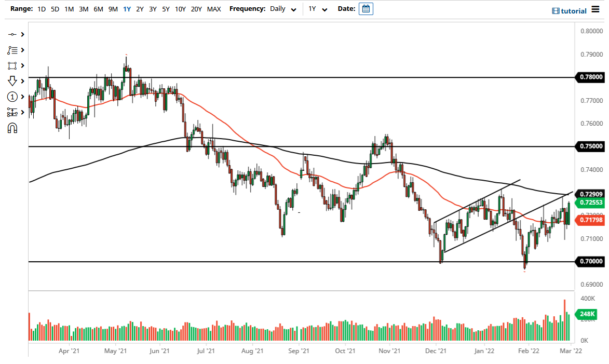Open the Frequency Daily dropdown
Image resolution: width=609 pixels, height=364 pixels.
click(x=281, y=9)
